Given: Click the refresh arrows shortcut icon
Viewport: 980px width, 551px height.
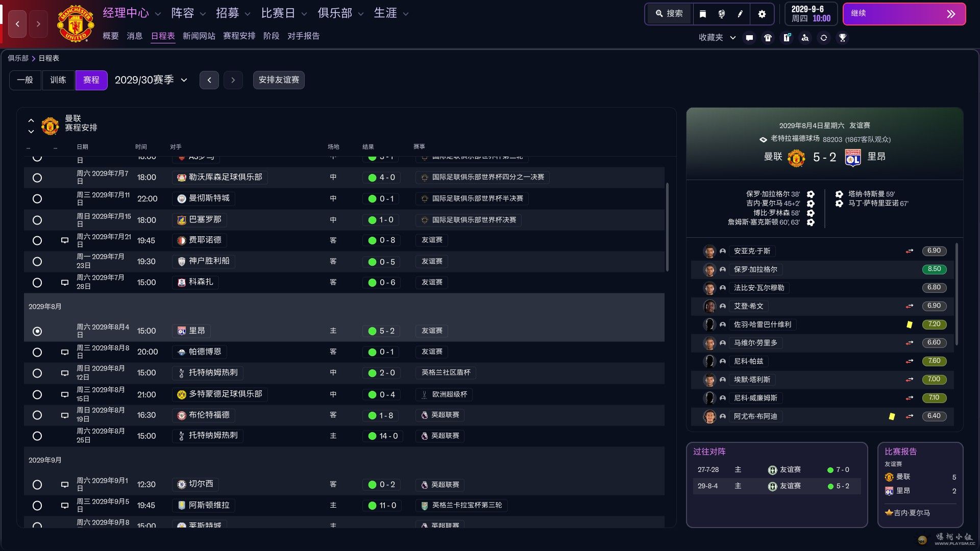Looking at the screenshot, I should pyautogui.click(x=823, y=38).
